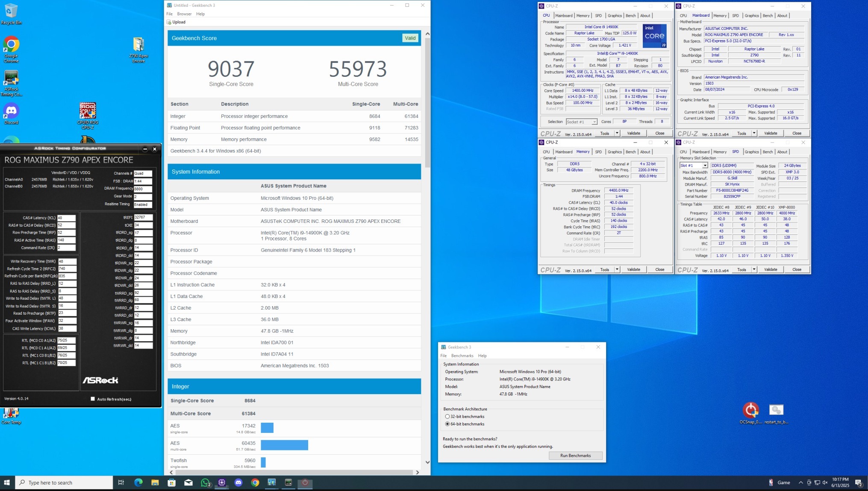Open Chrome from the taskbar
This screenshot has width=868, height=491.
(x=255, y=483)
